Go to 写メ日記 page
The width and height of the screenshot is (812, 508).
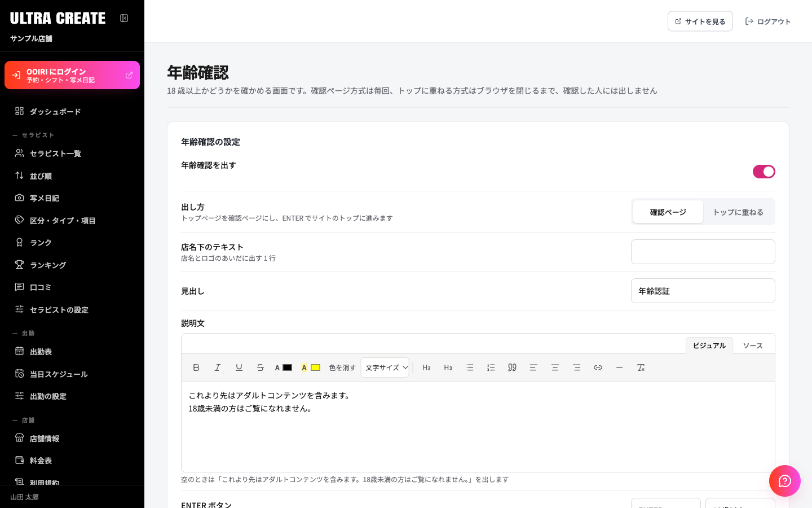(x=72, y=198)
